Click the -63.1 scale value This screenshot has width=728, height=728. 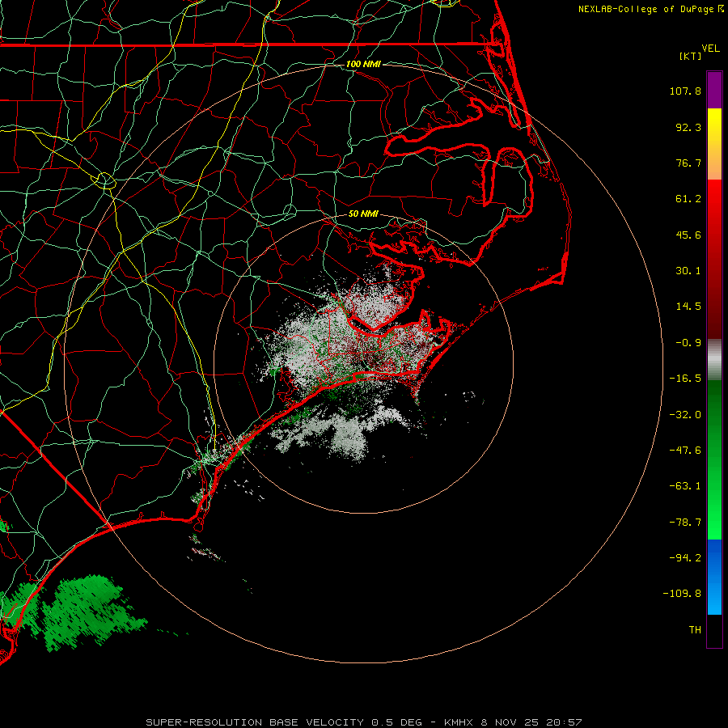click(685, 486)
